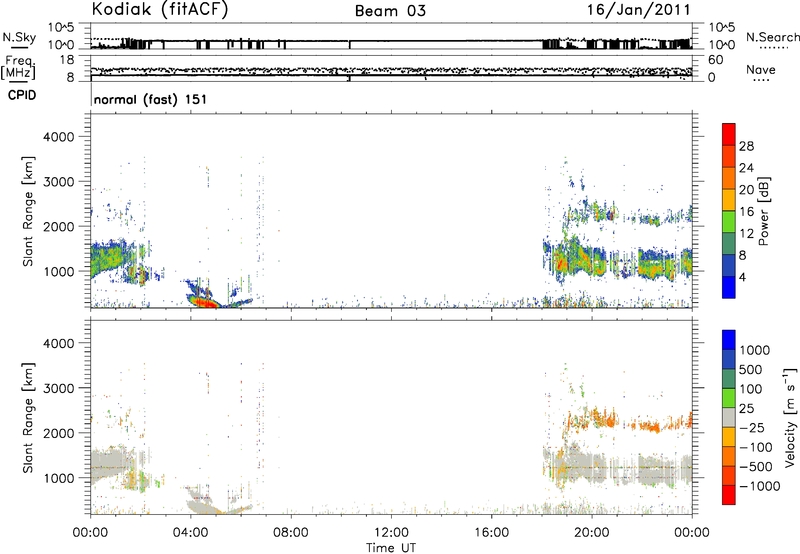Screen dimensions: 800x554
Task: Click the left '10^5' noise axis tick label
Action: [62, 27]
